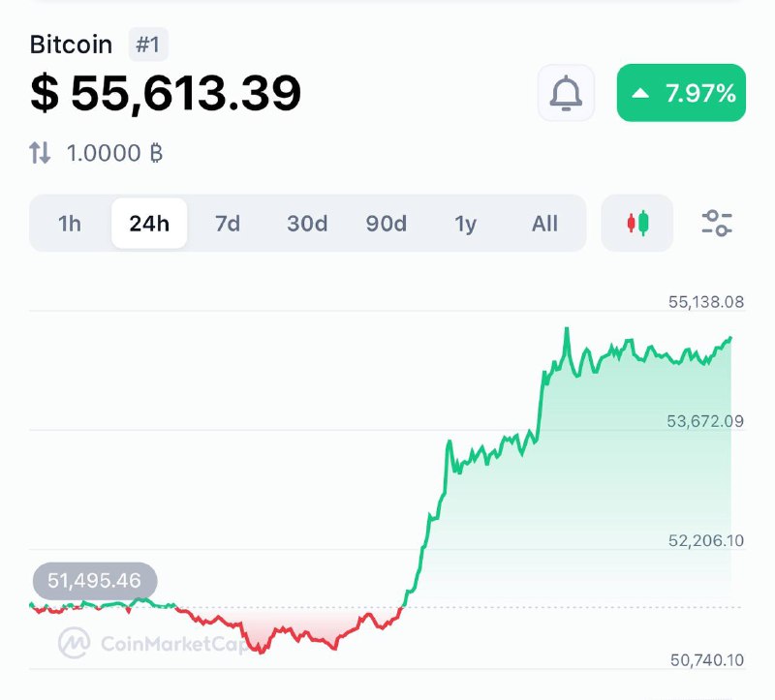This screenshot has width=775, height=700.
Task: Tap the red dip in the chart
Action: tap(260, 647)
